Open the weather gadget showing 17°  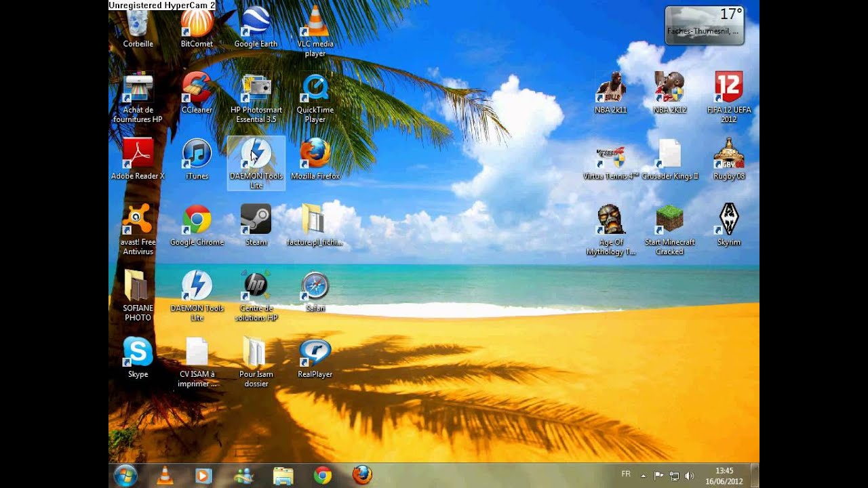click(x=705, y=25)
